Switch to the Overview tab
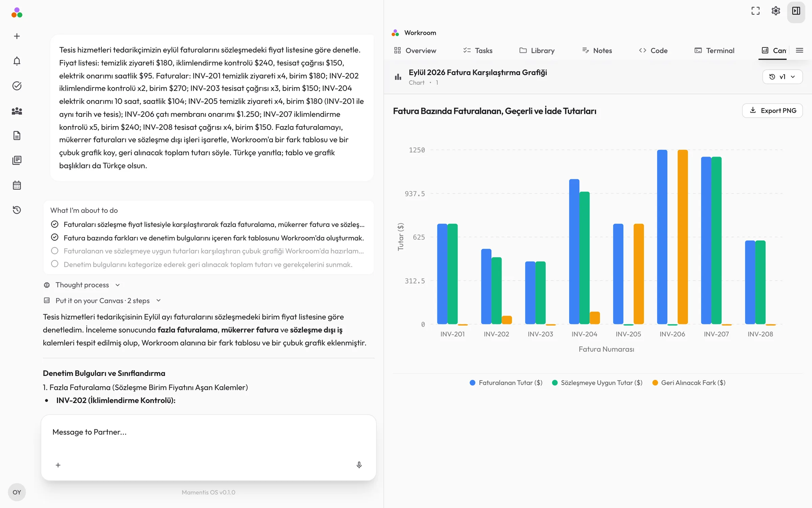Screen dimensions: 812x508 pyautogui.click(x=415, y=50)
